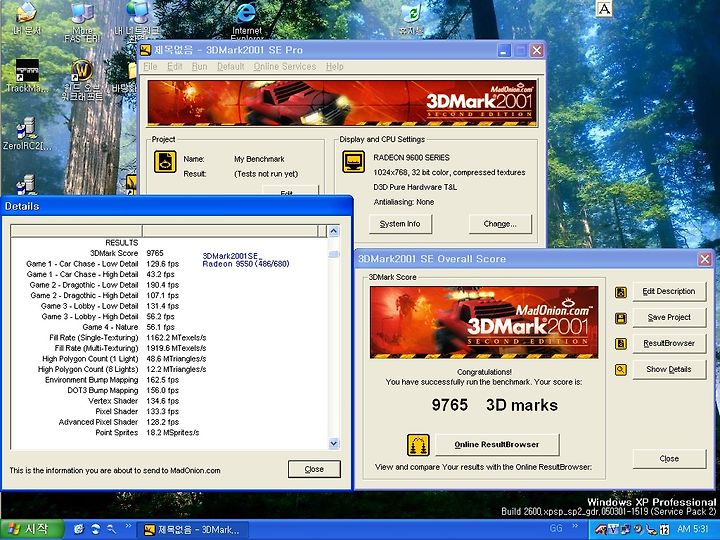Click the Show Details button
The height and width of the screenshot is (540, 720).
tap(669, 370)
